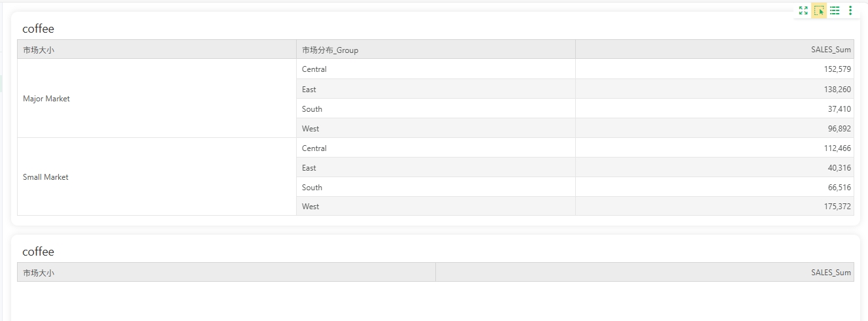This screenshot has height=321, width=868.
Task: Select the 40,316 sales figure
Action: click(839, 168)
